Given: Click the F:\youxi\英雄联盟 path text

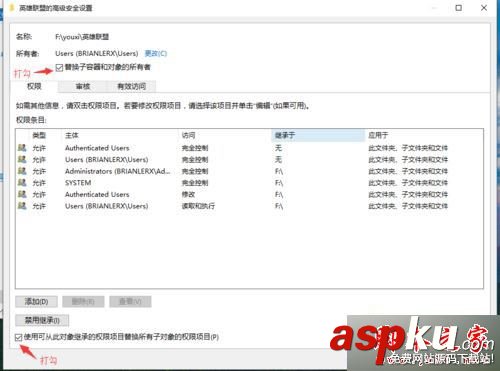Looking at the screenshot, I should [x=82, y=37].
